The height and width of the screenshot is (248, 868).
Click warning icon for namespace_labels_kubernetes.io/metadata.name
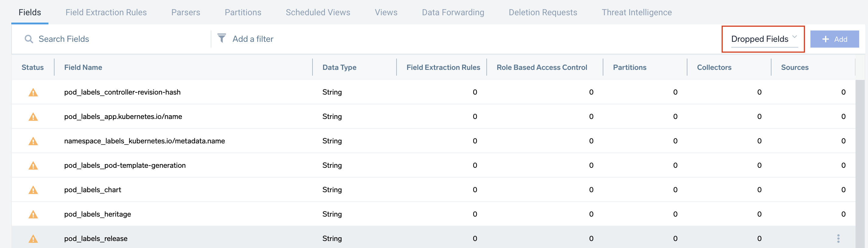[33, 141]
